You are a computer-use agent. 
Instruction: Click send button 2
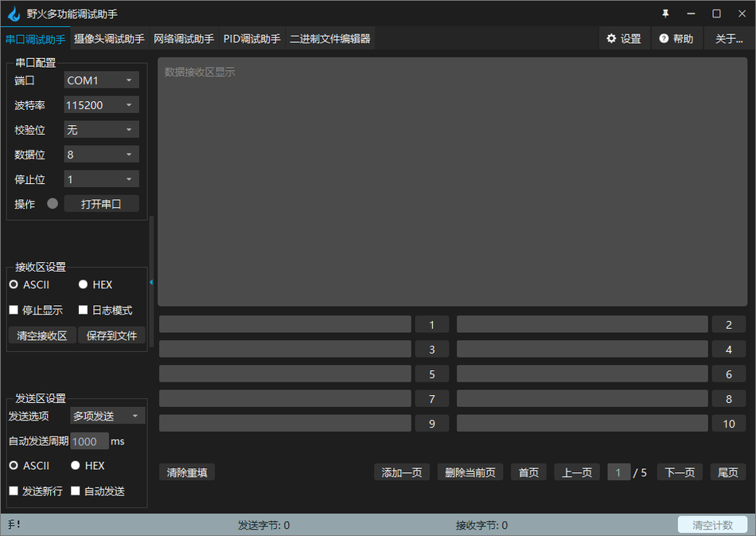pyautogui.click(x=729, y=324)
